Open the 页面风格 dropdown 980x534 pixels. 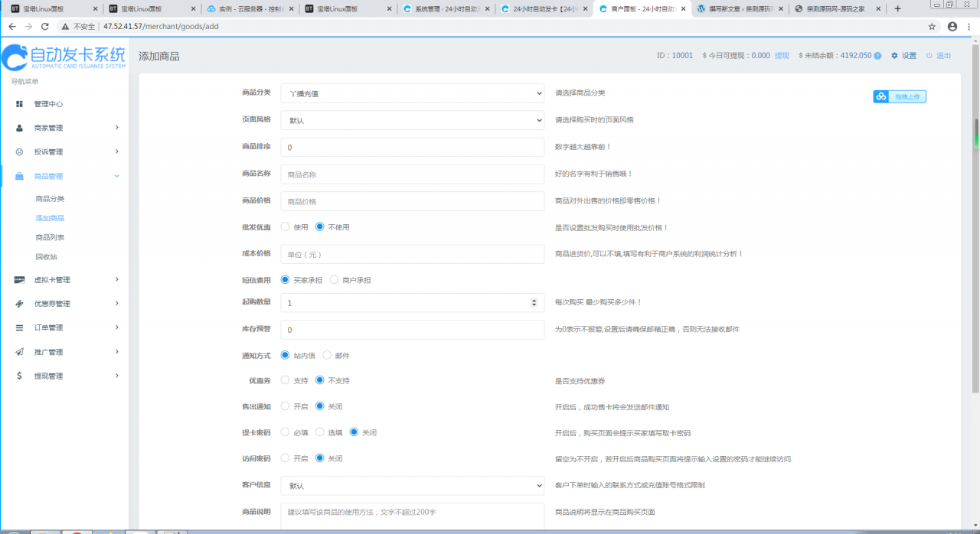(x=413, y=120)
